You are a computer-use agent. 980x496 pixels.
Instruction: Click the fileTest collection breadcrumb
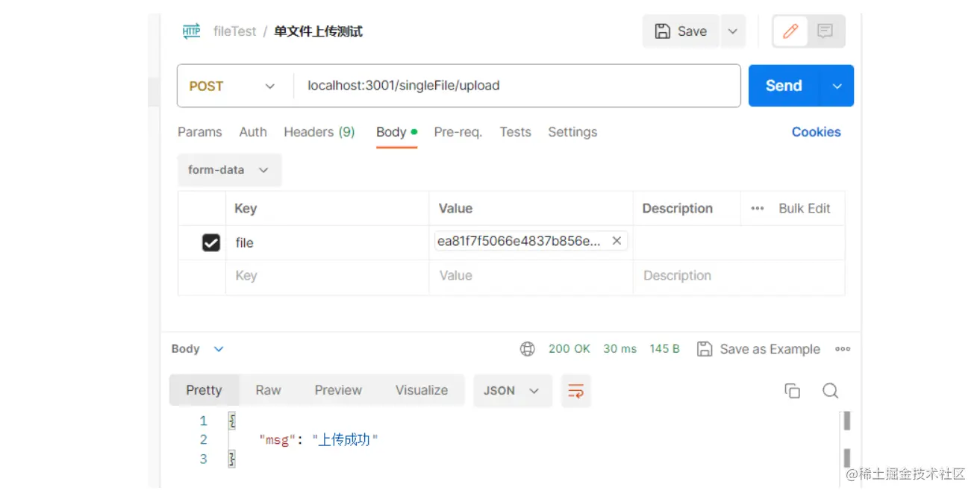pos(234,31)
